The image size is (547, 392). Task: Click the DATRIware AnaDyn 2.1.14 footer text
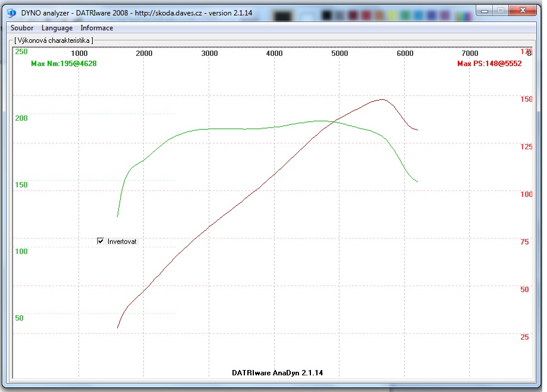[278, 372]
